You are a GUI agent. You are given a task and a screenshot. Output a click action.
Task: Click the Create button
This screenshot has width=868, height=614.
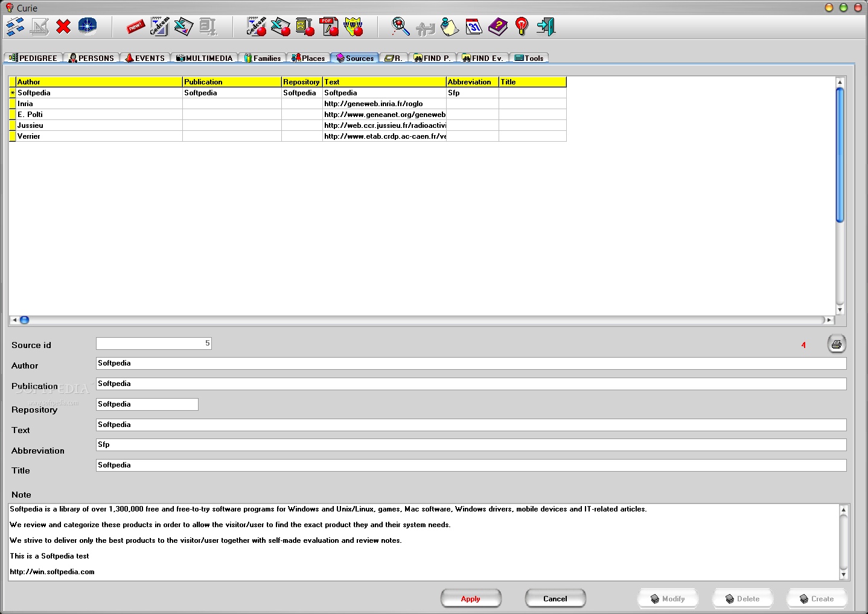click(x=817, y=598)
